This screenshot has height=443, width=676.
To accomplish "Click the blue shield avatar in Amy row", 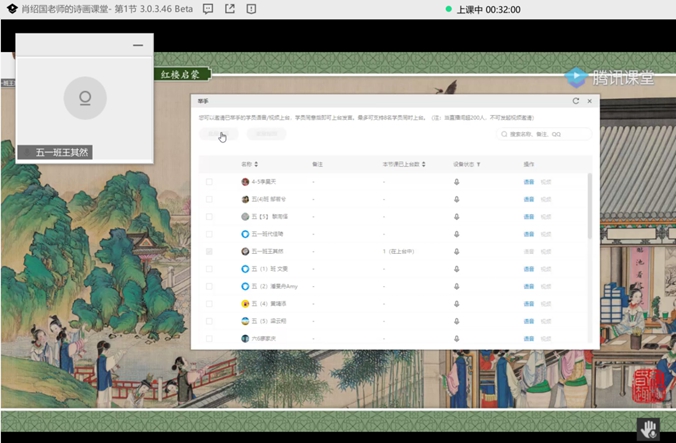I will point(245,286).
